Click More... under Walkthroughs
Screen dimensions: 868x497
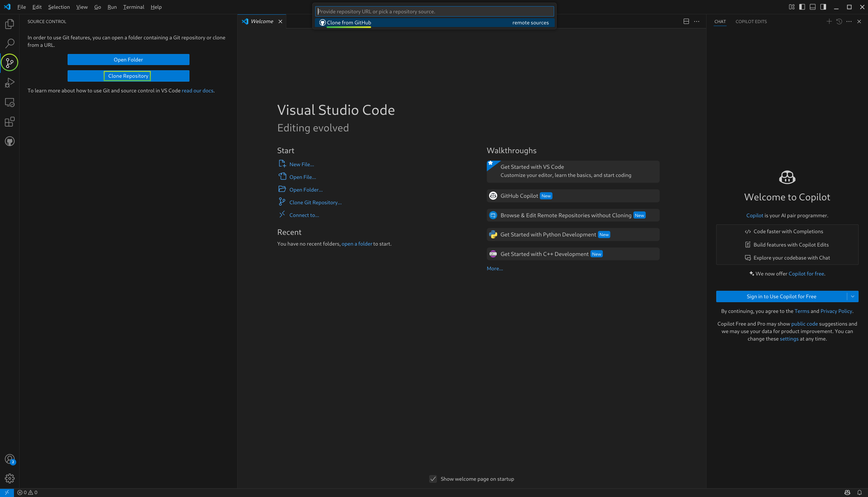(x=495, y=268)
